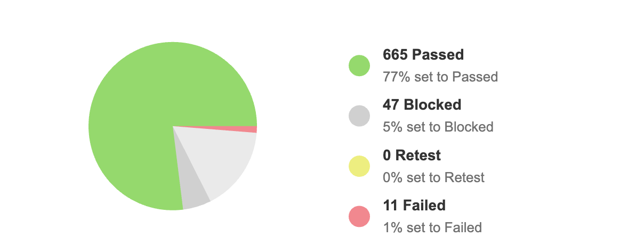Select the red Failed legend circle
This screenshot has width=644, height=245.
[x=359, y=216]
